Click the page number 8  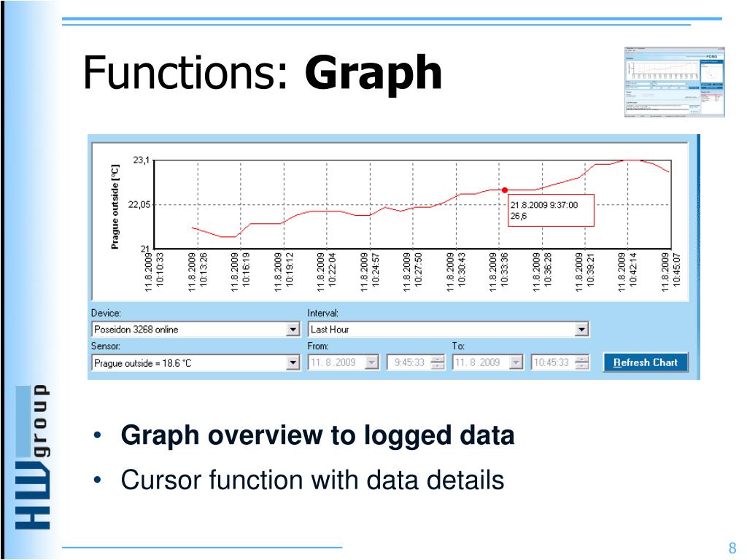tap(732, 548)
